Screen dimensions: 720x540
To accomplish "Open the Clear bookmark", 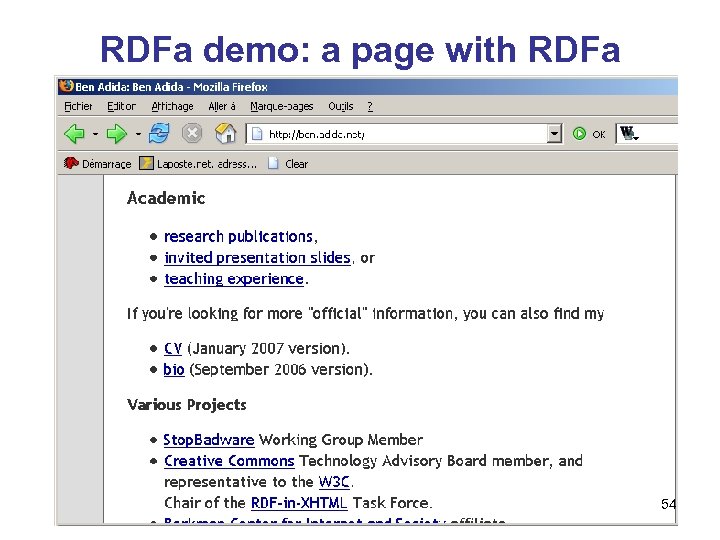I will point(288,163).
